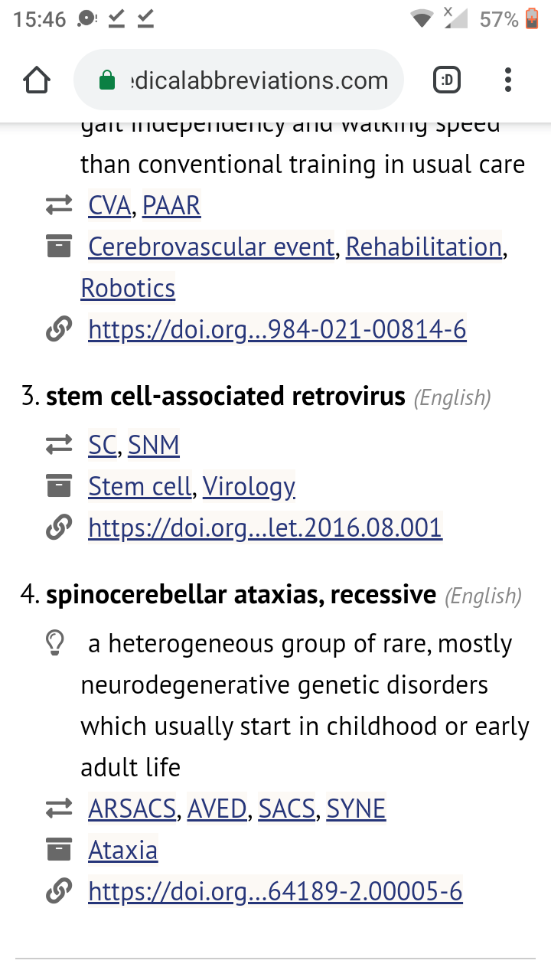The image size is (551, 980).
Task: Open the CVA abbreviation link
Action: click(109, 205)
